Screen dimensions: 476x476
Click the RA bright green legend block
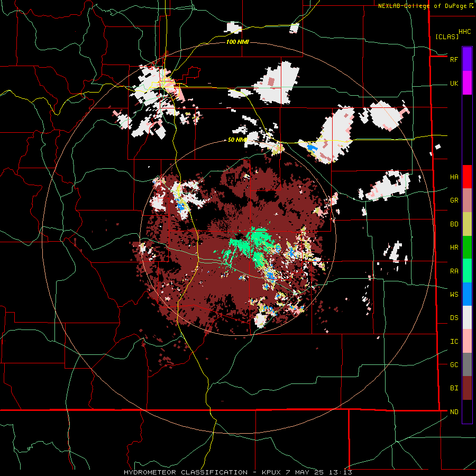tap(467, 271)
